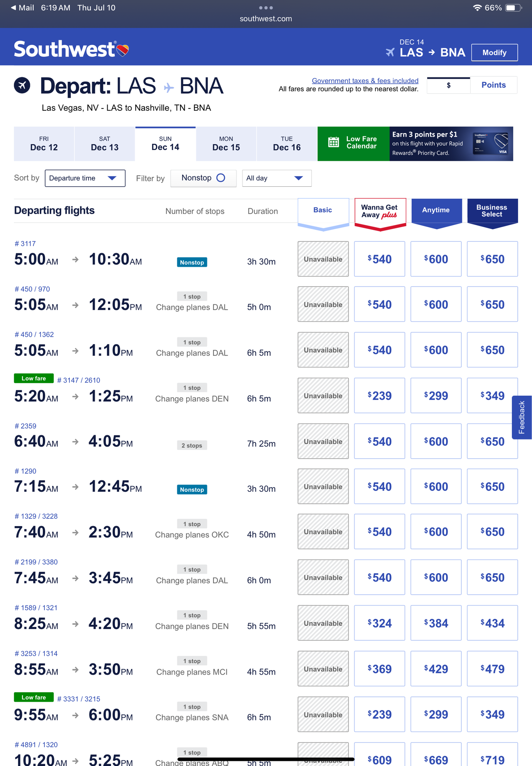
Task: Tap the Wi-Fi icon in the status bar
Action: point(478,7)
